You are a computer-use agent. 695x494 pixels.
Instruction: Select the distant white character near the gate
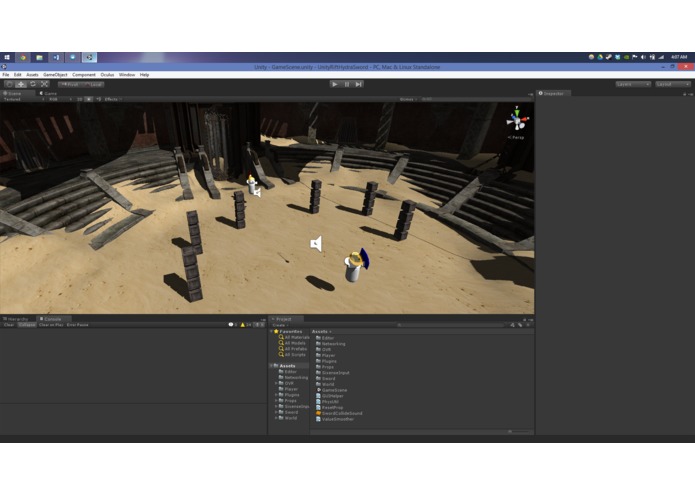(252, 184)
